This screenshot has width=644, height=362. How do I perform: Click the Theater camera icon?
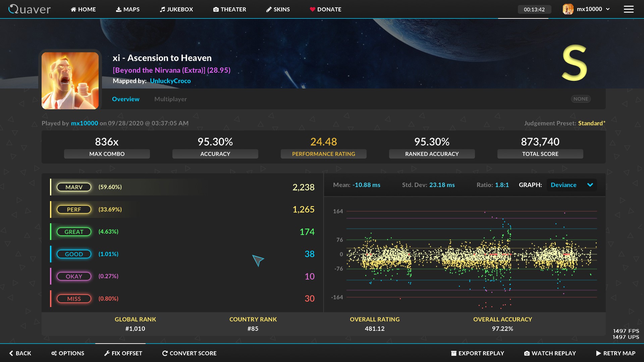pyautogui.click(x=216, y=10)
